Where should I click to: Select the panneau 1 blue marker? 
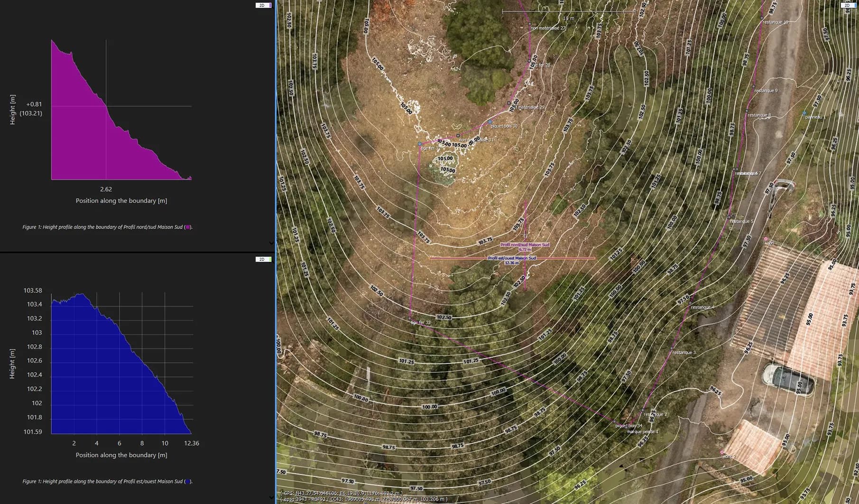click(804, 113)
